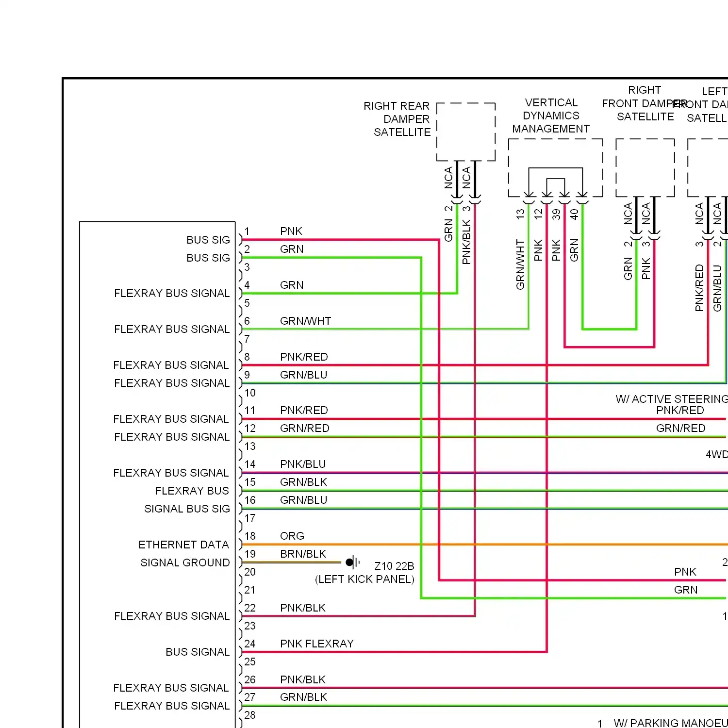Select pin number 7 on main connector
The image size is (728, 728).
pos(247,339)
